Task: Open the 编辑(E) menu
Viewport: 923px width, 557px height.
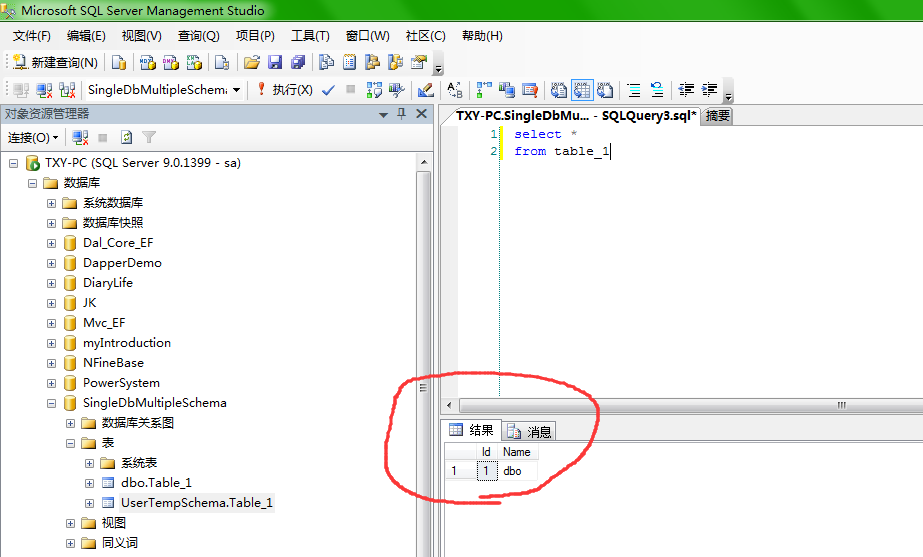Action: pos(86,36)
